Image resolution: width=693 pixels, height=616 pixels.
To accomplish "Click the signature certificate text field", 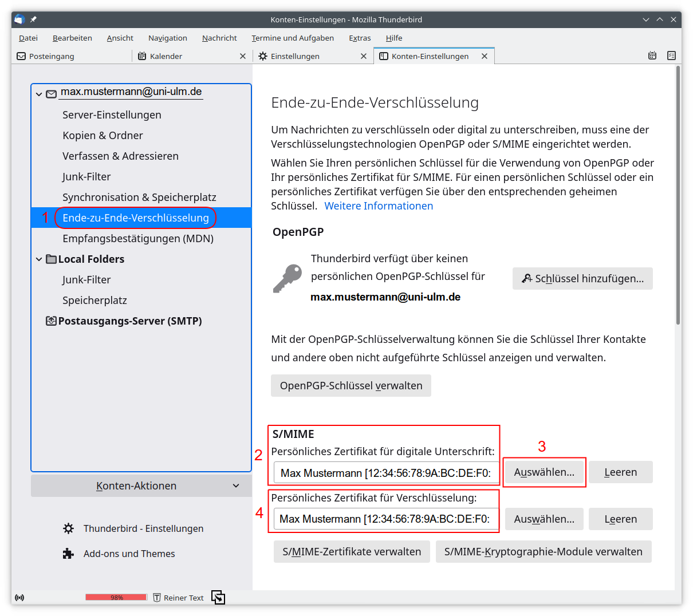I will point(386,473).
